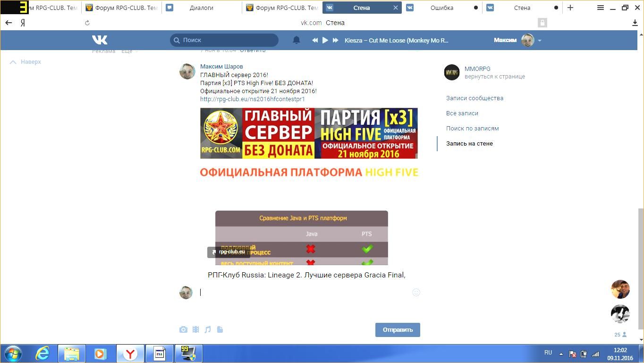Open Yandex Browser hamburger menu
Viewport: 644px width, 363px height.
coord(601,8)
